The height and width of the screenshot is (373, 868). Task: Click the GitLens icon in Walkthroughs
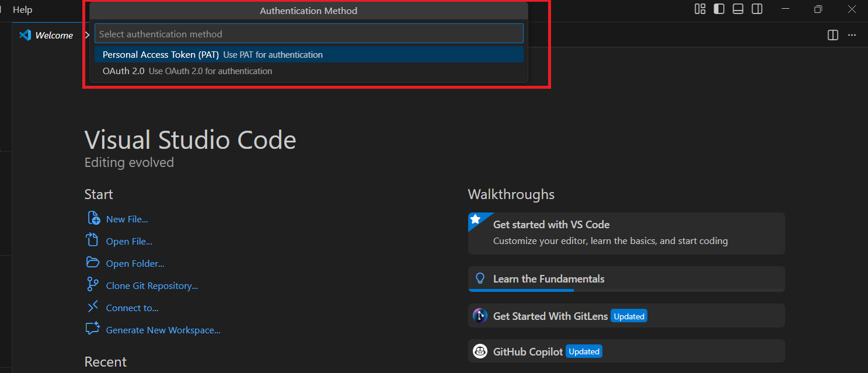[480, 315]
